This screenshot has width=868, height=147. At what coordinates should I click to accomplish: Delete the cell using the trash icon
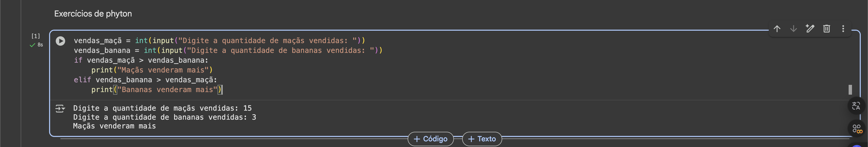[826, 29]
